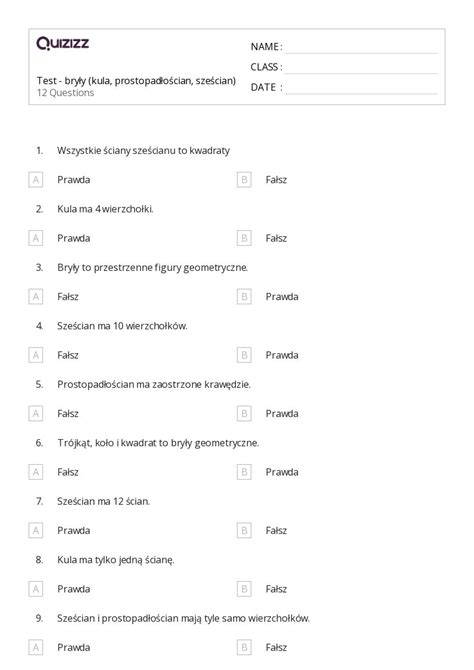Tick option A Fałsz for question 6
The height and width of the screenshot is (670, 474).
35,473
